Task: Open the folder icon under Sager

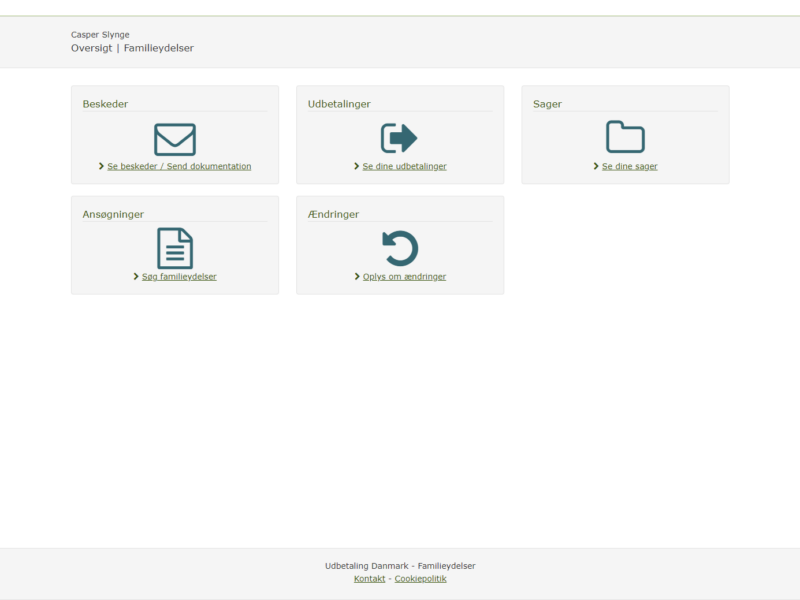Action: (x=625, y=137)
